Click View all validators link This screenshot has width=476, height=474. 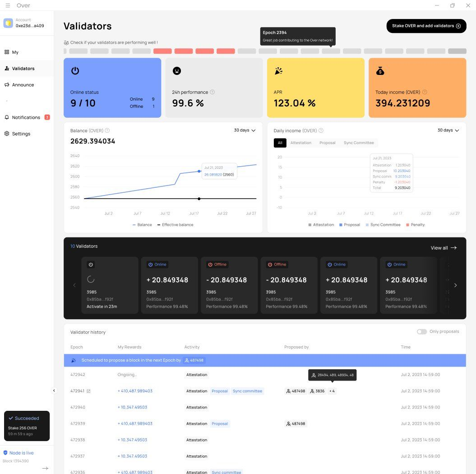coord(444,248)
